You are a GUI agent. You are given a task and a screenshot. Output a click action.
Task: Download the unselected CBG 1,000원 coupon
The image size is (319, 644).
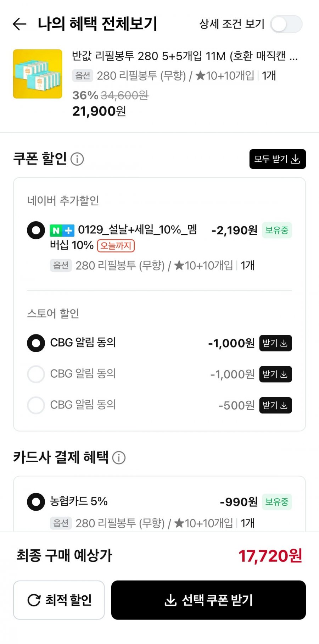click(x=275, y=374)
